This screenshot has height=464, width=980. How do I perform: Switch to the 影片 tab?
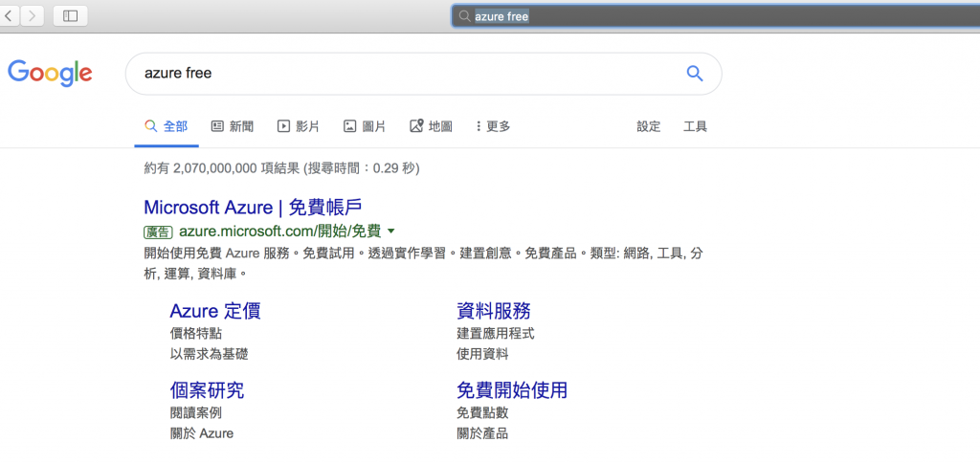pos(299,127)
